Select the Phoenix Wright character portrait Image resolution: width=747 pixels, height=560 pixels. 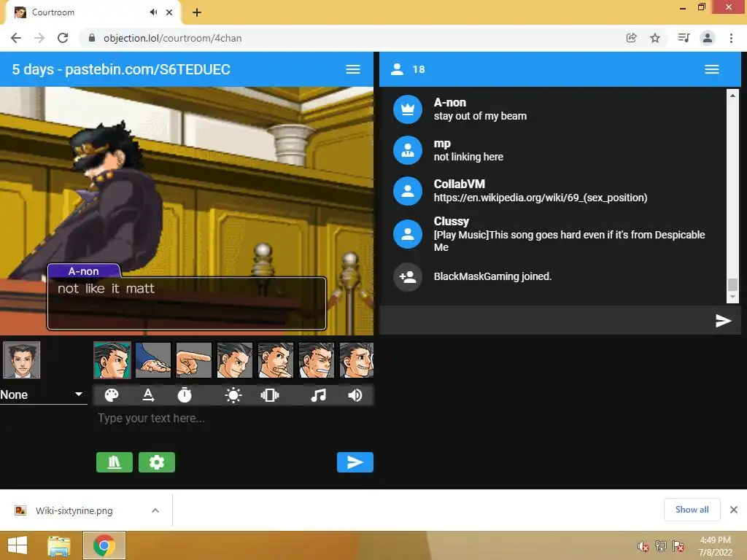coord(22,360)
